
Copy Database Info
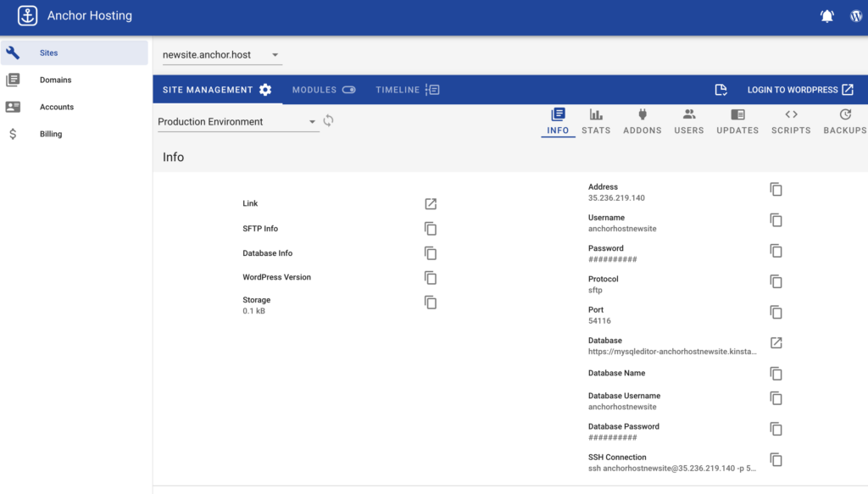click(x=431, y=253)
